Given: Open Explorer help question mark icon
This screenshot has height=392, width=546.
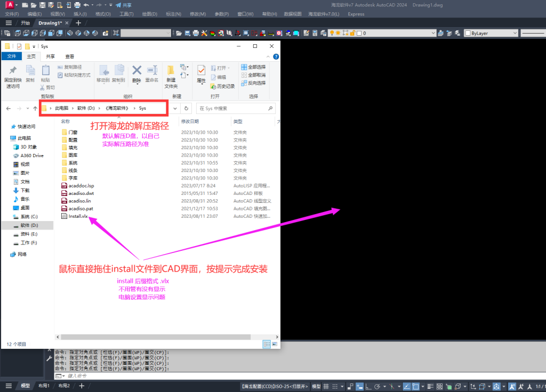Looking at the screenshot, I should [x=276, y=56].
